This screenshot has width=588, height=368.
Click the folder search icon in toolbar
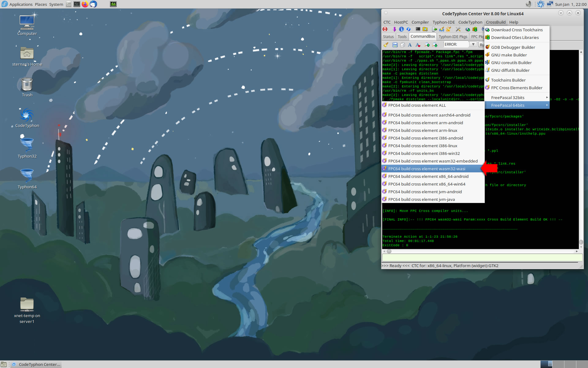click(425, 29)
